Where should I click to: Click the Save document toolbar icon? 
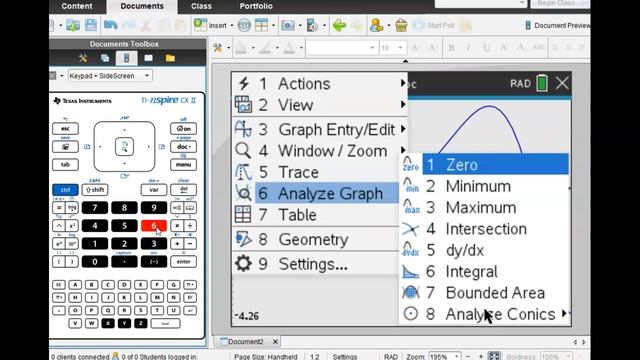[91, 25]
